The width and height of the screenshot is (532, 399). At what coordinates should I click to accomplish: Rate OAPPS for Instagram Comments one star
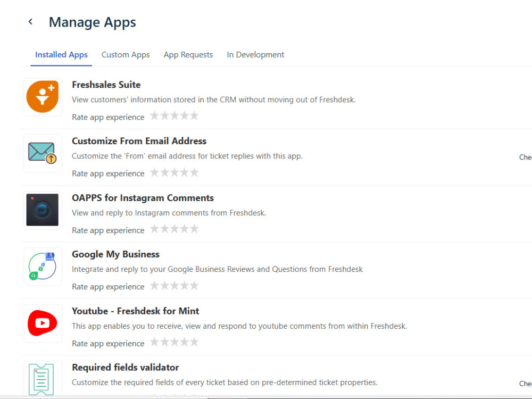(x=154, y=229)
